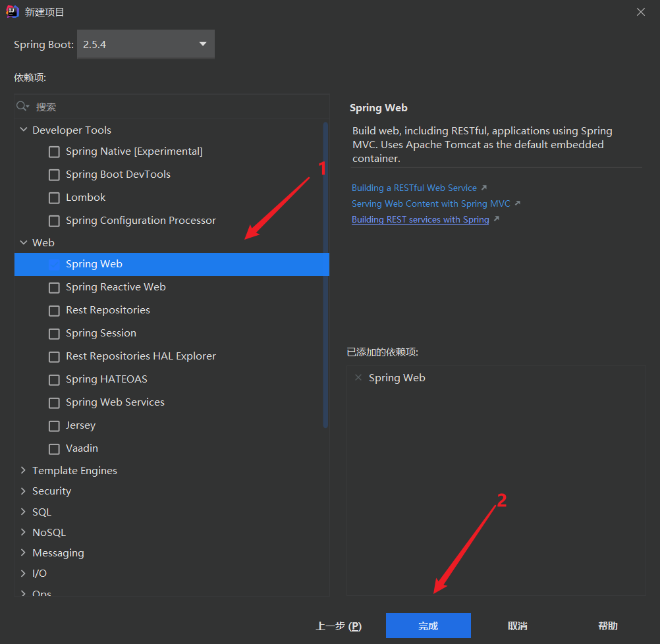Click the 帮助 help button
Image resolution: width=660 pixels, height=644 pixels.
click(607, 626)
